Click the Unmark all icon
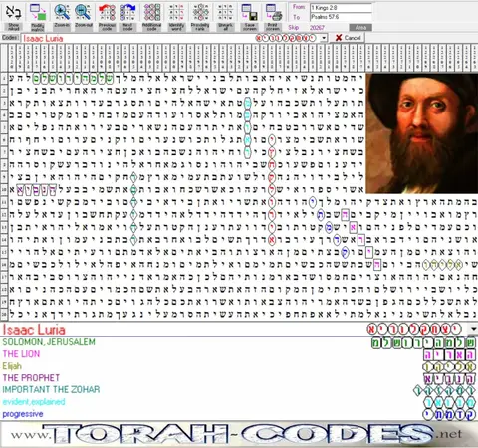This screenshot has height=448, width=478. [x=225, y=17]
